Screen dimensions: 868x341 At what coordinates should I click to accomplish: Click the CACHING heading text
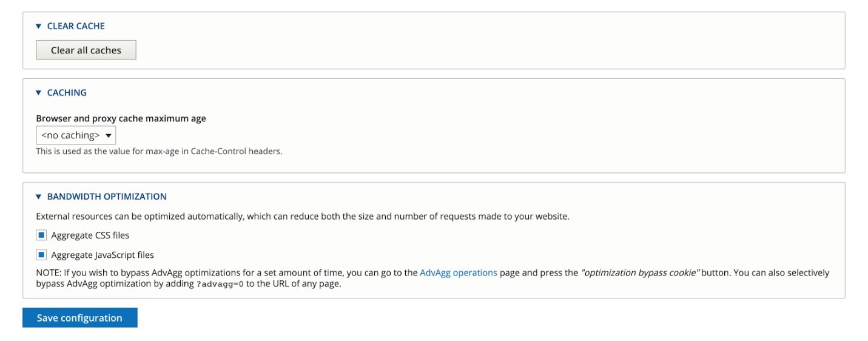tap(67, 93)
